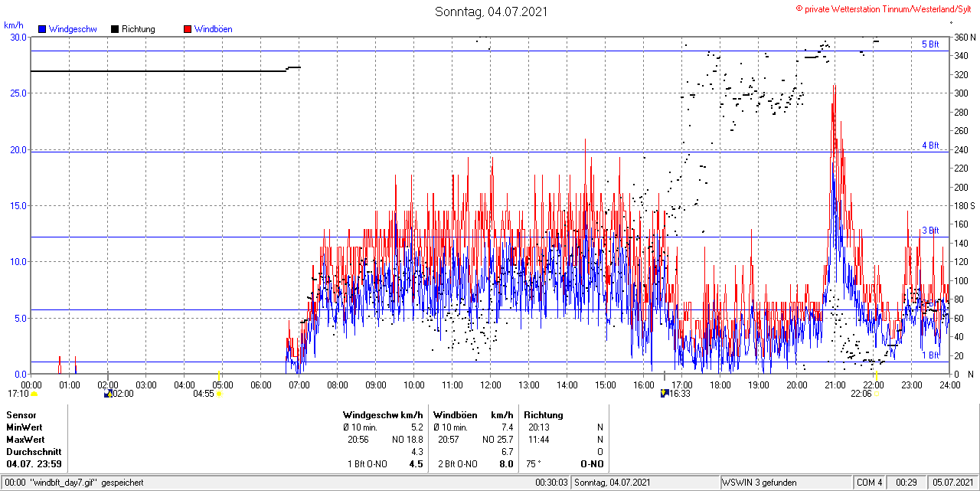
Task: Click the MinWert row label
Action: click(x=25, y=427)
